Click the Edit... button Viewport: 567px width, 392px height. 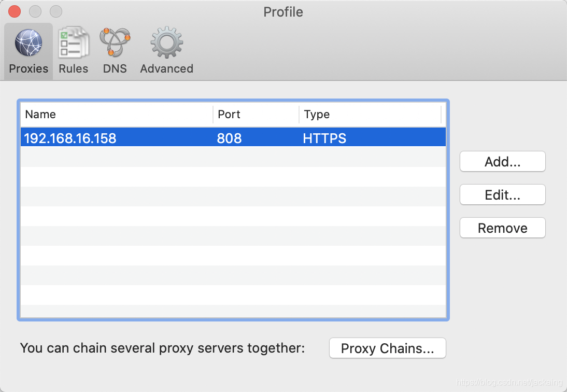click(503, 194)
